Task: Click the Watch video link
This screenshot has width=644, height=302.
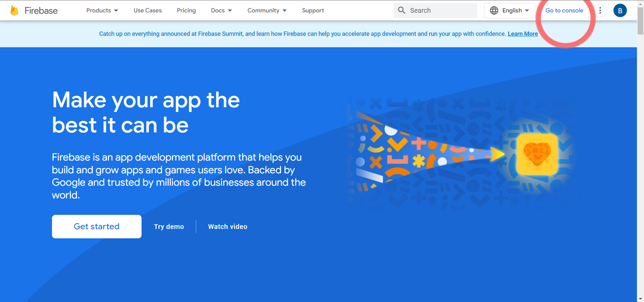Action: [228, 227]
